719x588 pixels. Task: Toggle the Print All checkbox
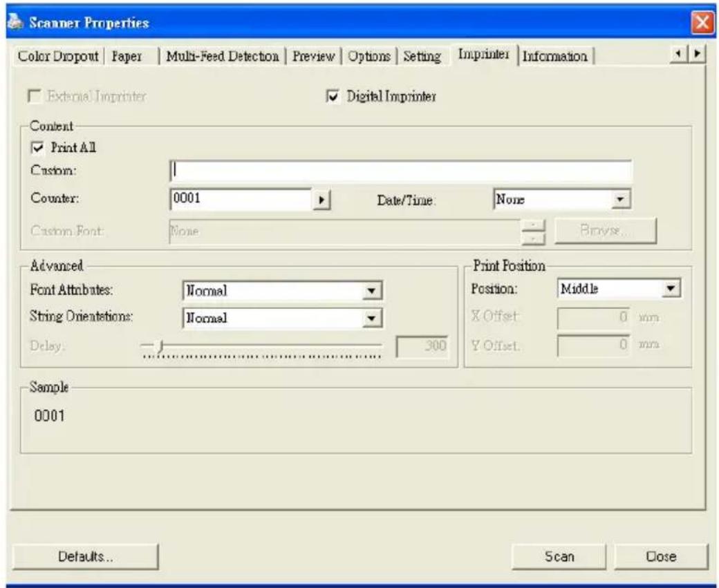pyautogui.click(x=37, y=148)
